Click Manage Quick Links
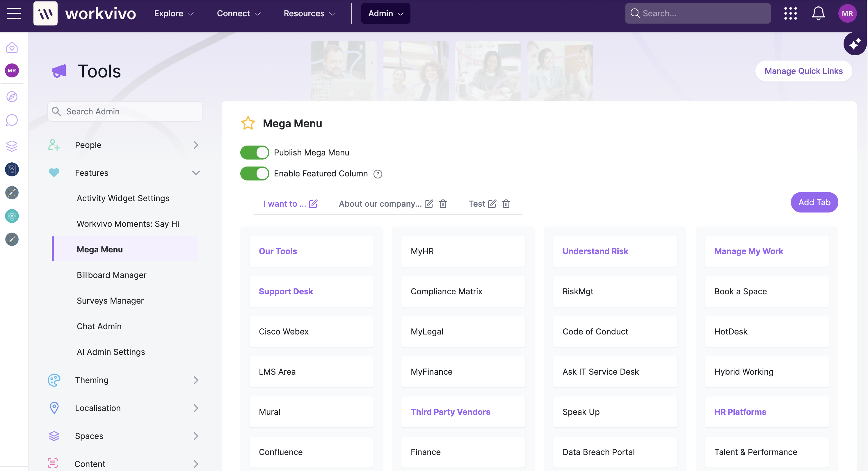 click(x=803, y=71)
